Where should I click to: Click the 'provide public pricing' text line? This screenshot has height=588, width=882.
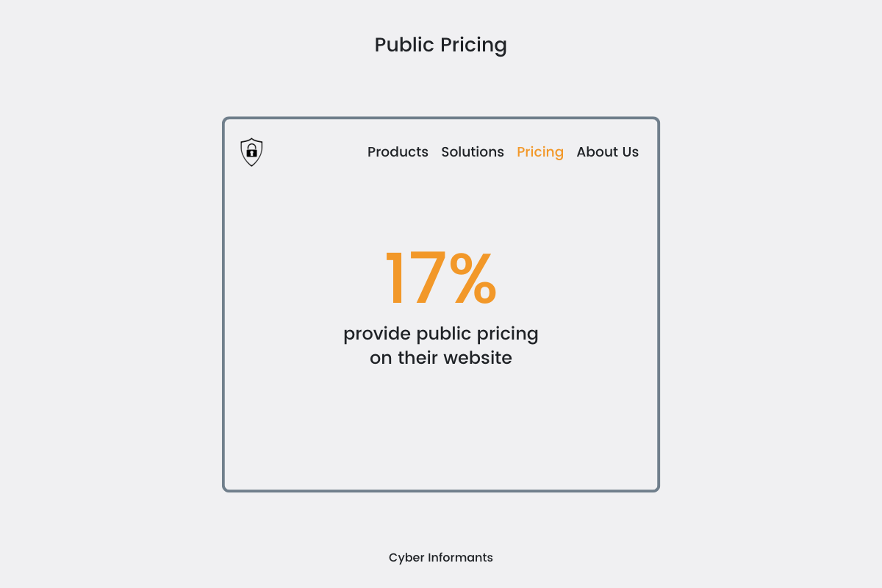pyautogui.click(x=441, y=334)
